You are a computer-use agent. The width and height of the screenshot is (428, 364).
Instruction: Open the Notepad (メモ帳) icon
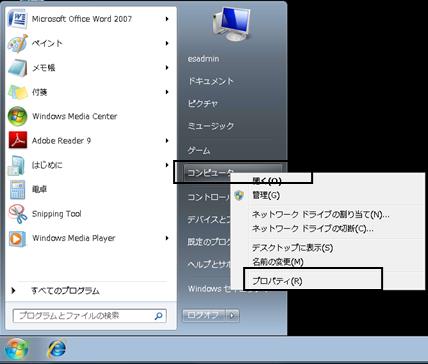point(17,68)
